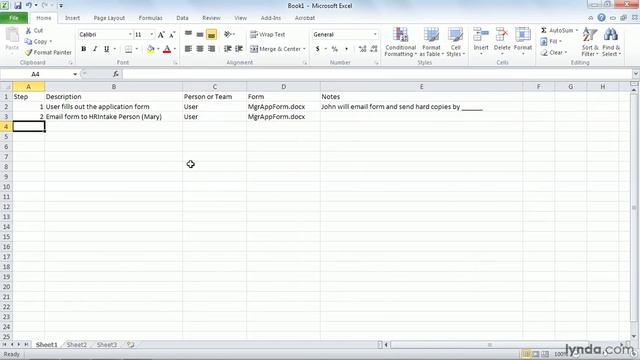Click Delete cells icon
The height and width of the screenshot is (360, 640).
[502, 42]
